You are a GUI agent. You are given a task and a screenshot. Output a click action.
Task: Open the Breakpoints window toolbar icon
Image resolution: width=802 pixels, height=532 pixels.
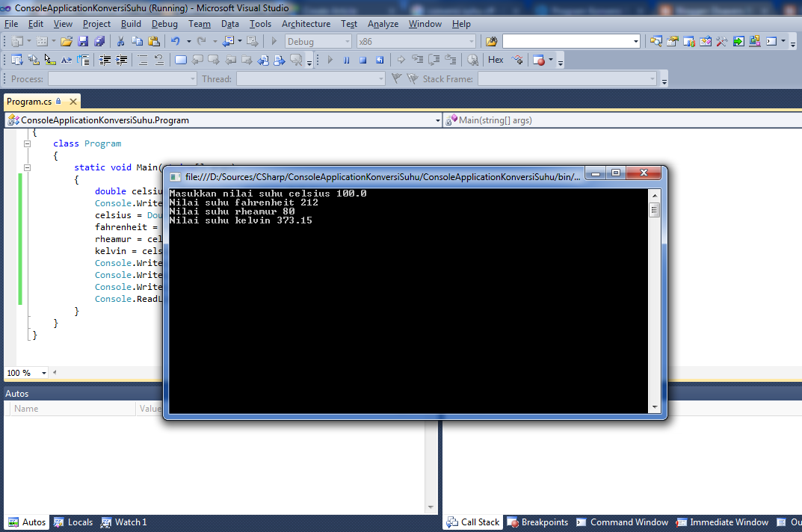[539, 60]
